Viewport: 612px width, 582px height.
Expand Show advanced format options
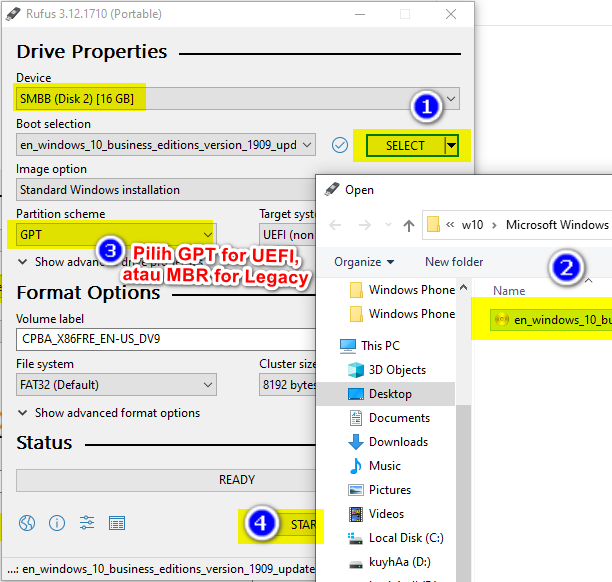point(109,413)
